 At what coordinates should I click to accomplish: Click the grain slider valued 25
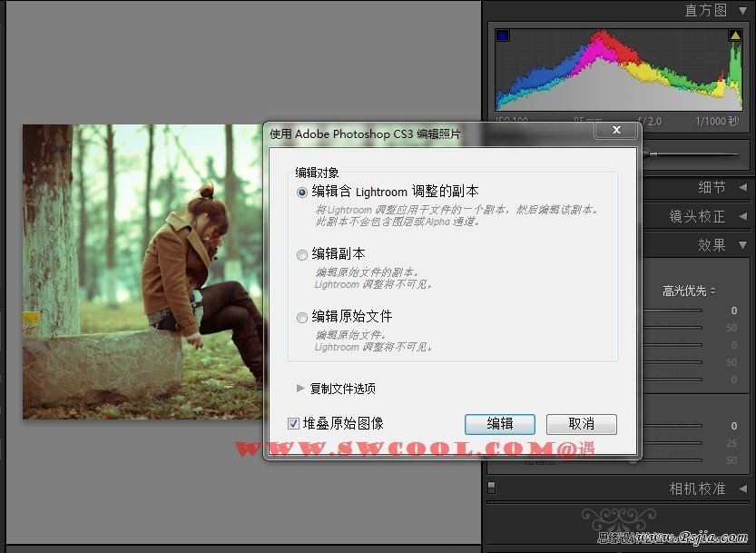point(673,443)
